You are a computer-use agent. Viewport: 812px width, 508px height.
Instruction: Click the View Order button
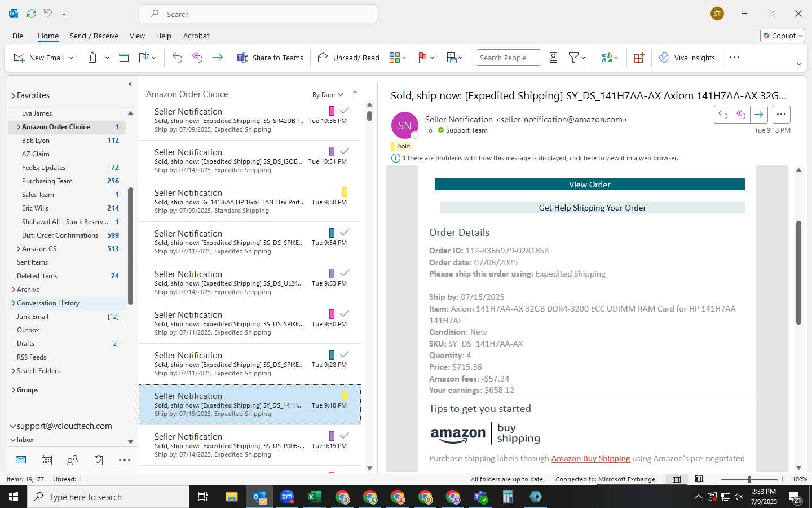tap(589, 185)
